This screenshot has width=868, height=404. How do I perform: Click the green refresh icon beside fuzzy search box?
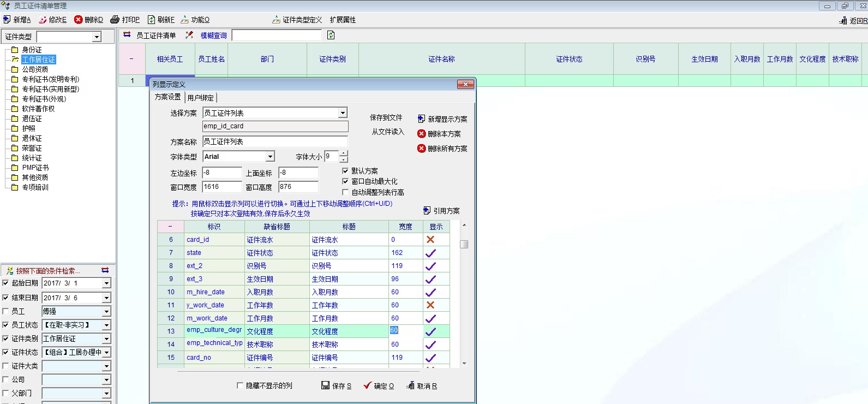tap(331, 35)
